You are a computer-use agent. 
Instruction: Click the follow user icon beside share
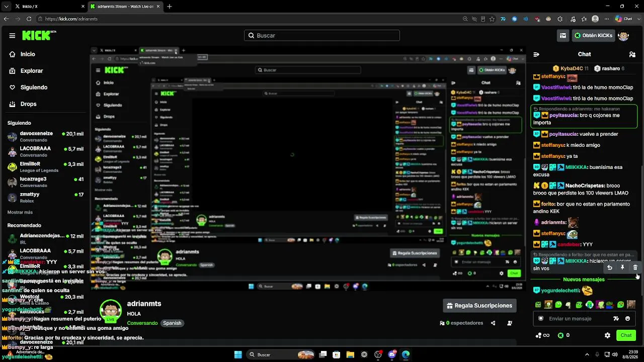[510, 323]
